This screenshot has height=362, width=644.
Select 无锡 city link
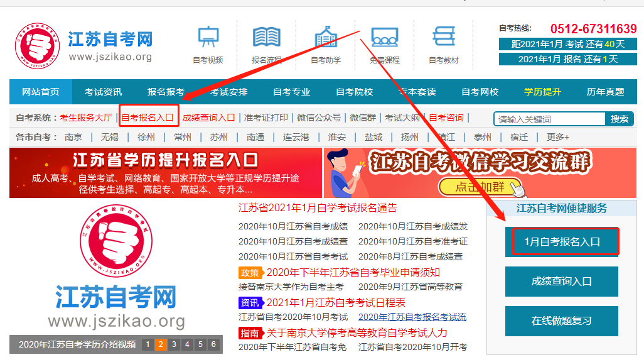click(x=110, y=137)
